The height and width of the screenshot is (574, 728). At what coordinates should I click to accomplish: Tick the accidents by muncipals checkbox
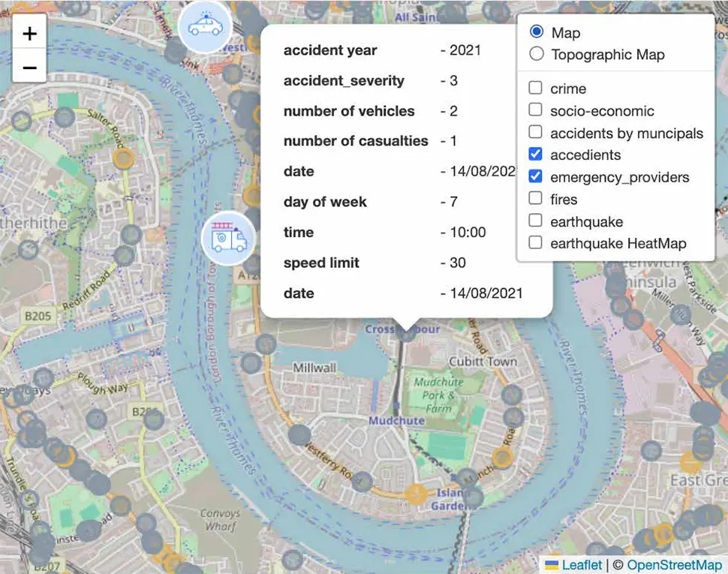pos(535,132)
